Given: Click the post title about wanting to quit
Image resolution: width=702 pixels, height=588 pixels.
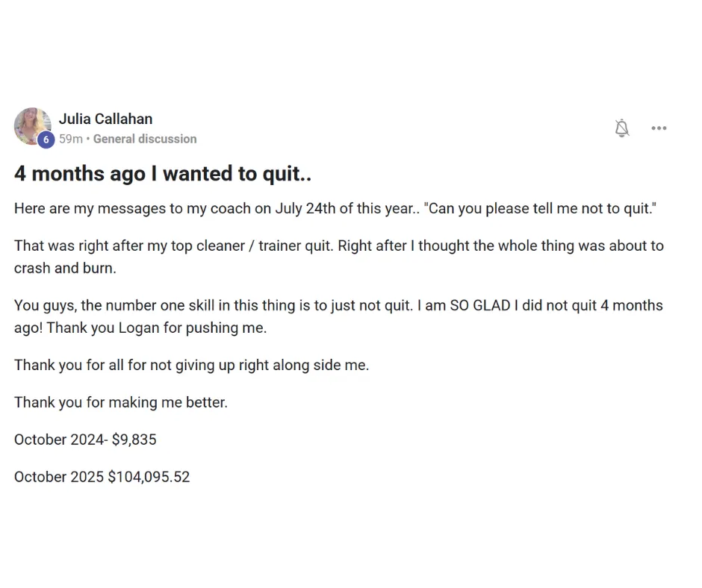Looking at the screenshot, I should (162, 175).
